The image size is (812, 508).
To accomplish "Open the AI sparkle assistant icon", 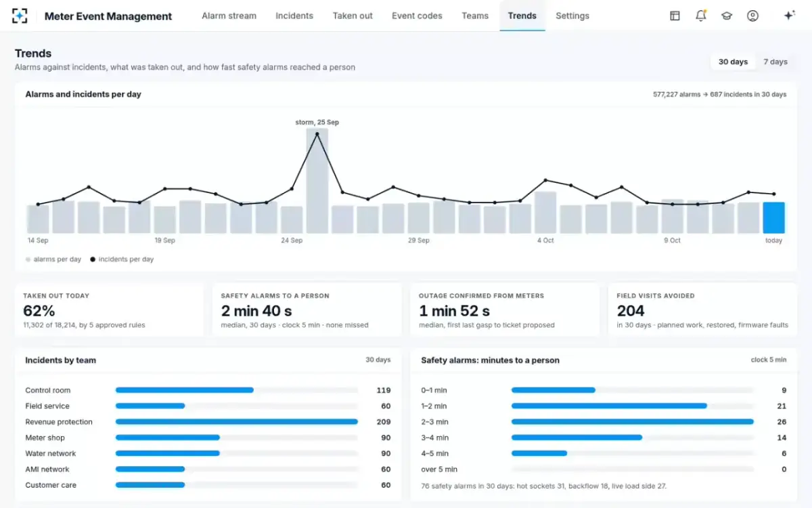I will tap(788, 16).
